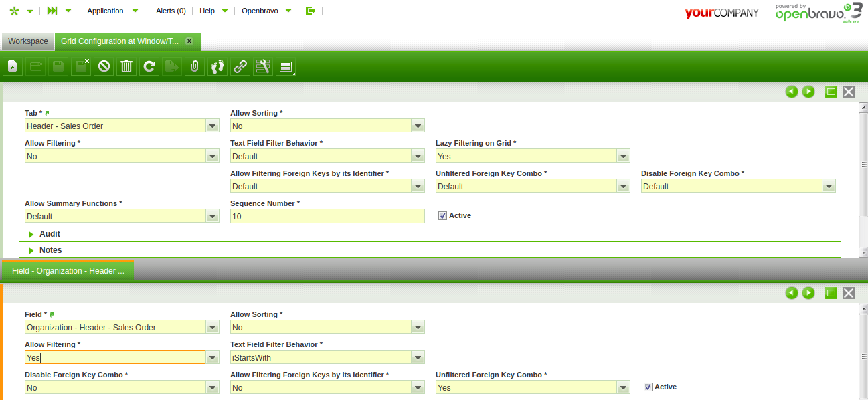The height and width of the screenshot is (400, 868).
Task: Open customize form wrench icon
Action: pyautogui.click(x=263, y=66)
